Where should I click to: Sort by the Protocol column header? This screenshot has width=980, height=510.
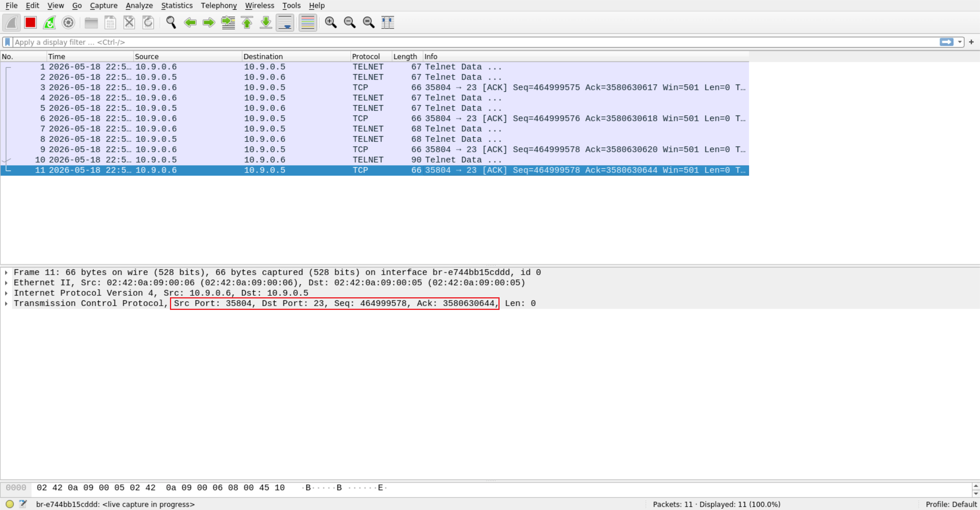click(x=371, y=57)
